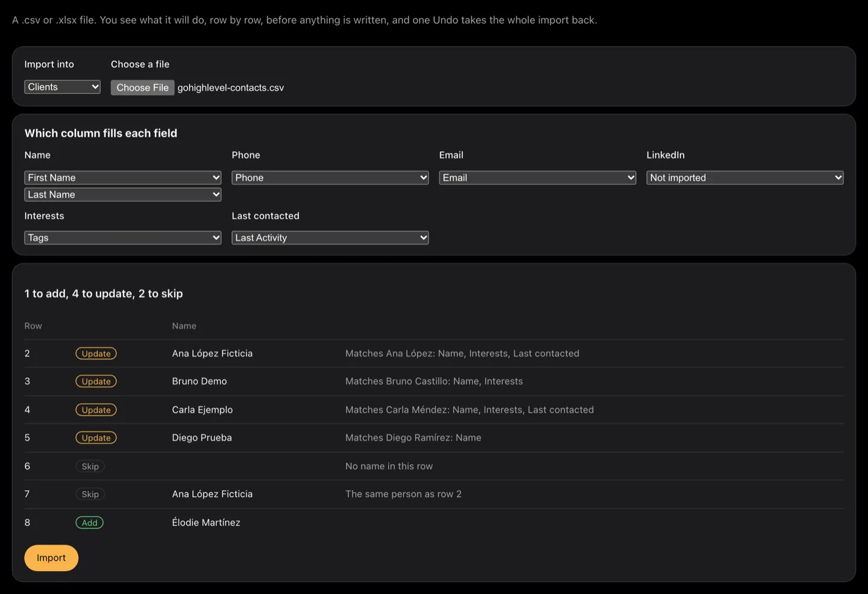Open the Last Activity mapping dropdown
Screen dimensions: 868x594
pos(330,238)
